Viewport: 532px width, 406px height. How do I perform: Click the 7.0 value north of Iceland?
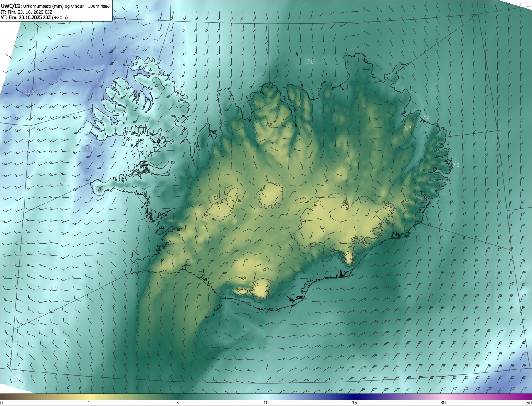(x=310, y=61)
